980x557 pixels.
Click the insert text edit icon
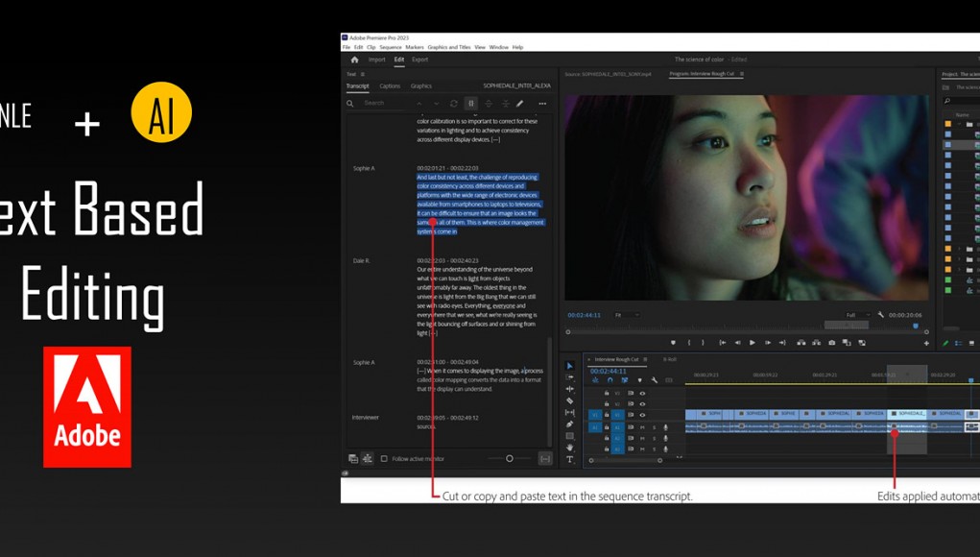click(353, 459)
